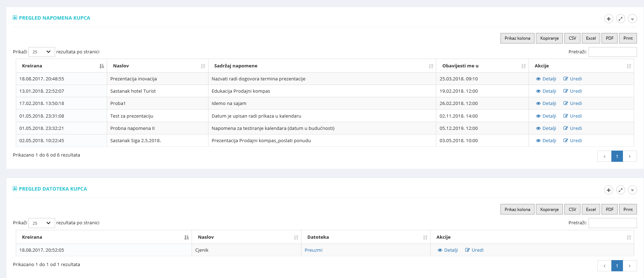
Task: Sort notes by Kreirana column
Action: (x=61, y=66)
